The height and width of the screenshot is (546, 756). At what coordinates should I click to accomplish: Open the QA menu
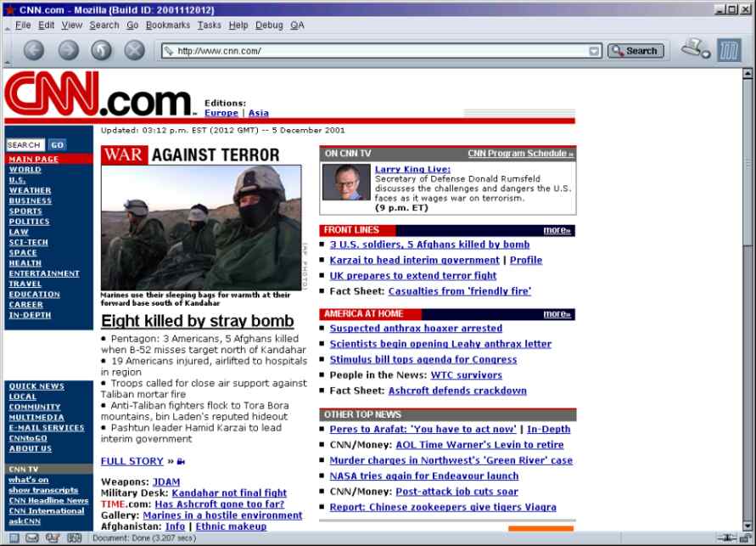pyautogui.click(x=297, y=25)
